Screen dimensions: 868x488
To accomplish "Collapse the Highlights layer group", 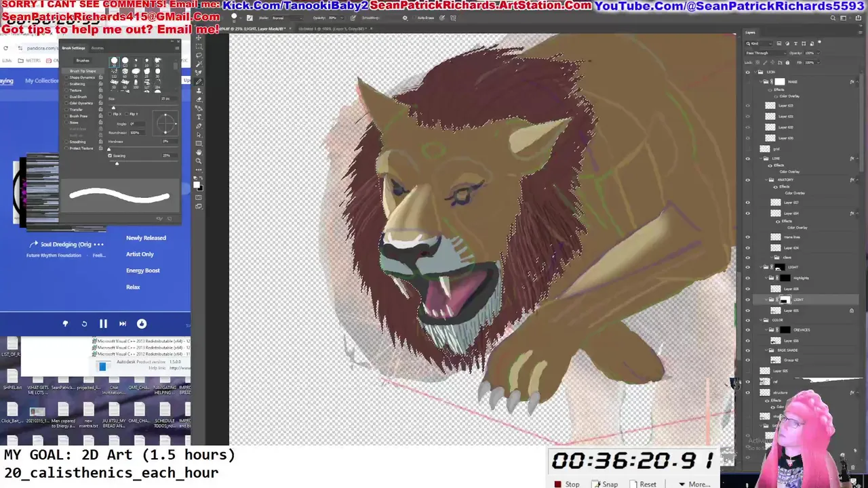I will (766, 278).
